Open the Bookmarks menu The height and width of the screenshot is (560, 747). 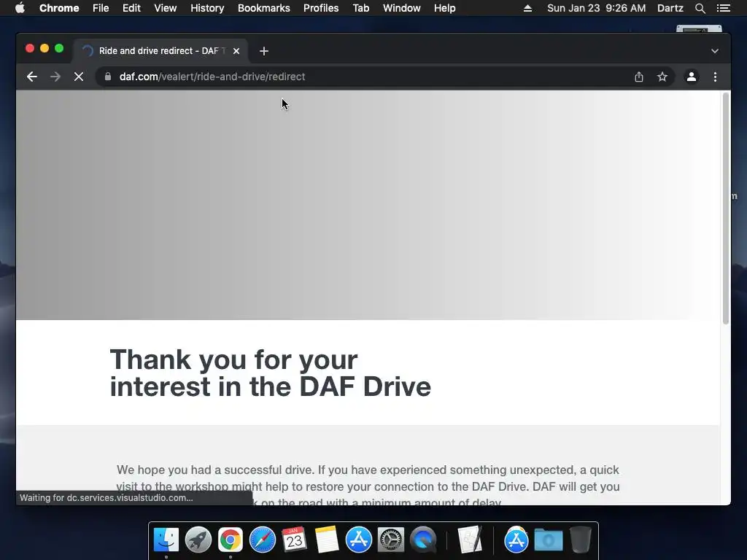(x=264, y=8)
